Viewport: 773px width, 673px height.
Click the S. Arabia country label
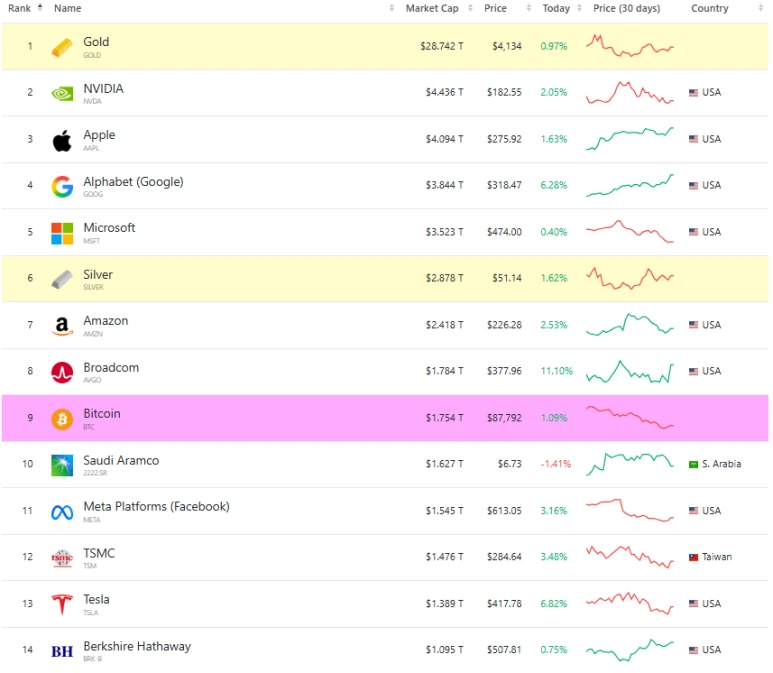tap(721, 464)
